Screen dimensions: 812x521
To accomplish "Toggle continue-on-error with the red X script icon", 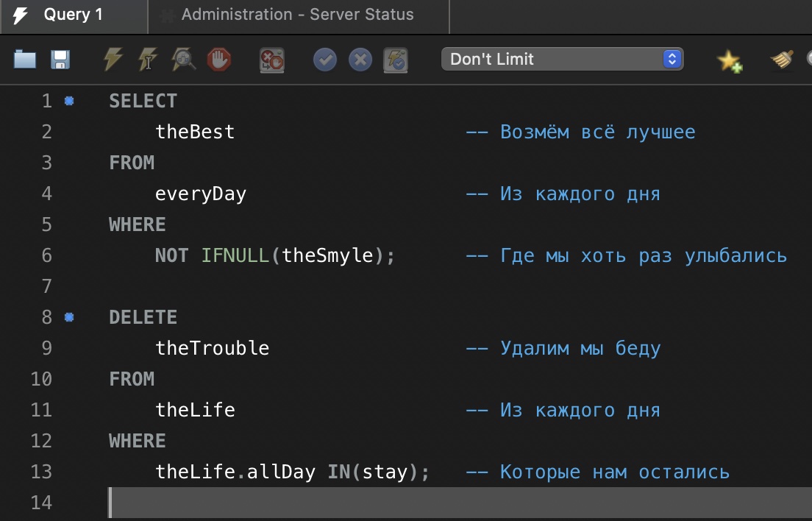I will tap(272, 60).
